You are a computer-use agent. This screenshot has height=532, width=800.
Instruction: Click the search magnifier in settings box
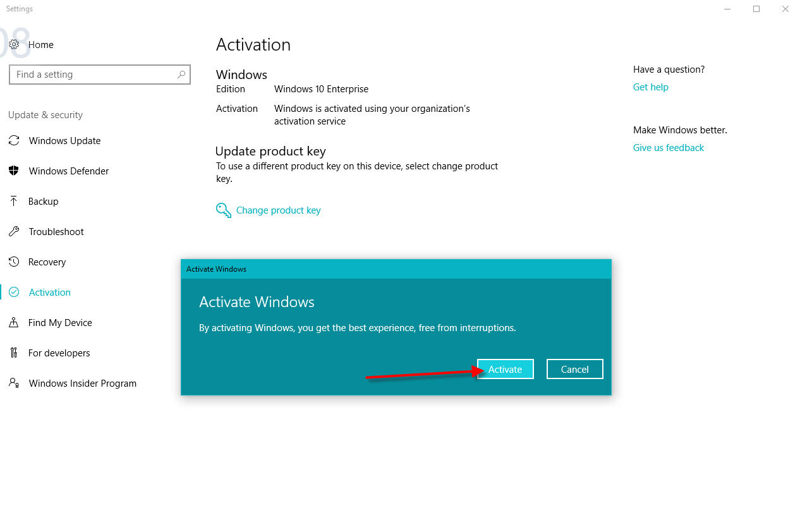tap(181, 75)
